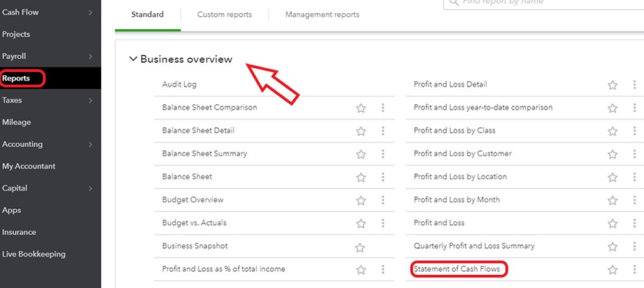Star Profit and Loss year-to-date comparison
The width and height of the screenshot is (644, 288).
(x=613, y=108)
